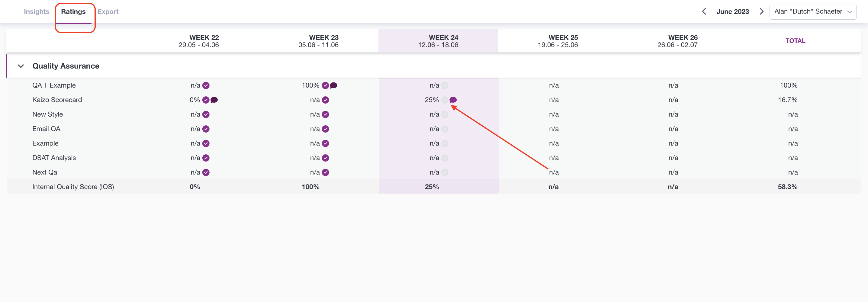Select the Week 24 column header
The height and width of the screenshot is (302, 868).
click(438, 41)
